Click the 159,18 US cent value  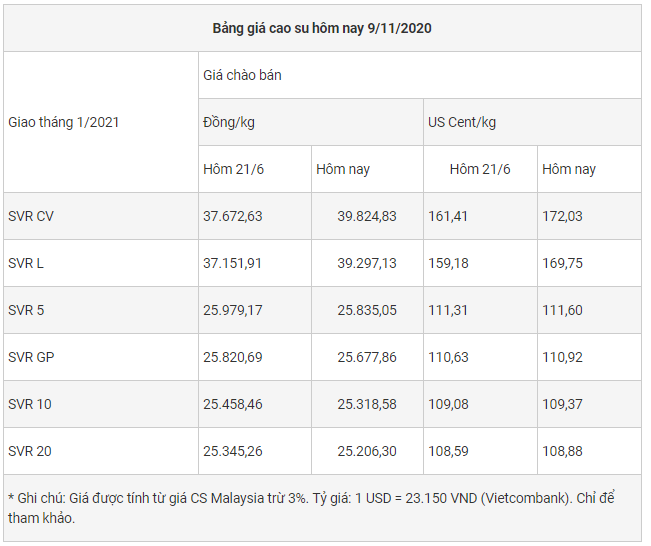[x=448, y=263]
